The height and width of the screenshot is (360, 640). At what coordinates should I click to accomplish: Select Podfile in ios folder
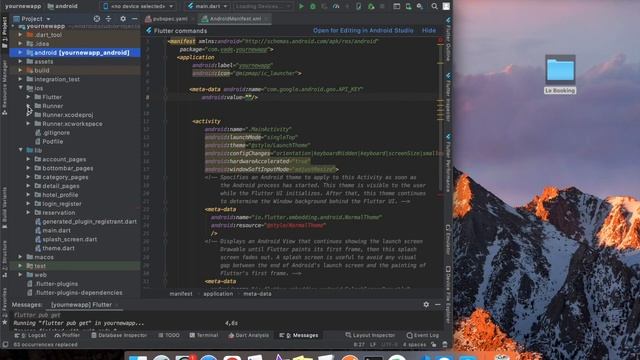53,141
